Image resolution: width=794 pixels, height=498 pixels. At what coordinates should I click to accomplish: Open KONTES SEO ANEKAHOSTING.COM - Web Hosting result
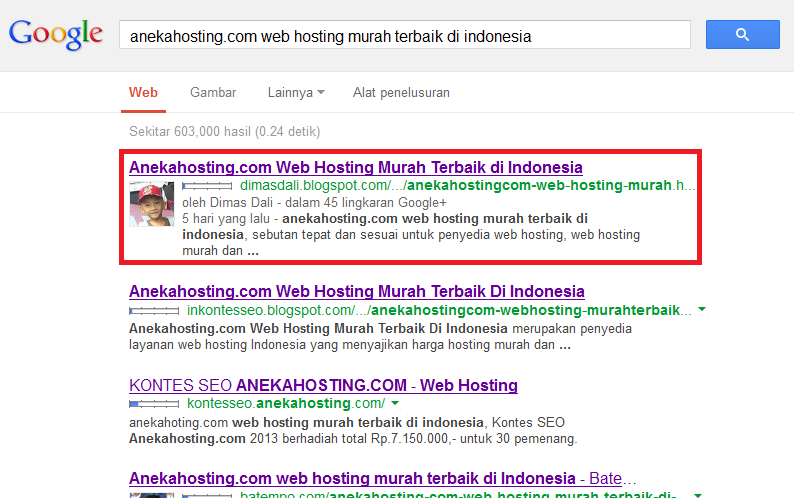click(323, 386)
